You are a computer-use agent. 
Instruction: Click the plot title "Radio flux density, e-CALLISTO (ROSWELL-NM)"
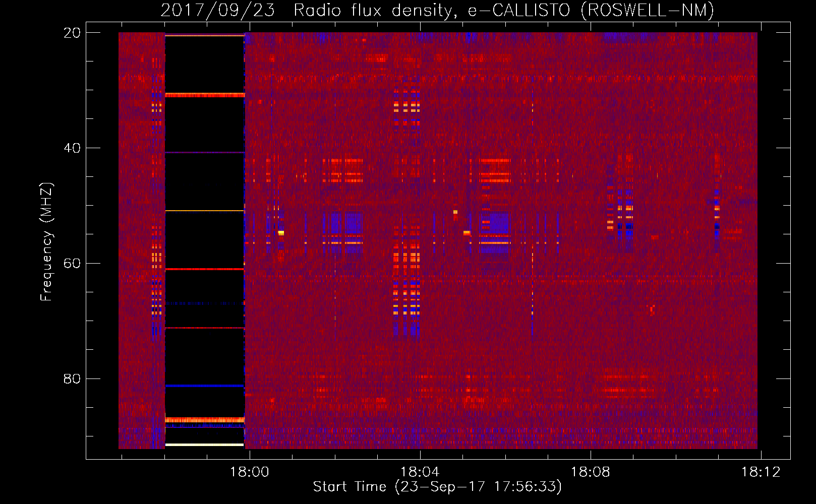click(503, 10)
